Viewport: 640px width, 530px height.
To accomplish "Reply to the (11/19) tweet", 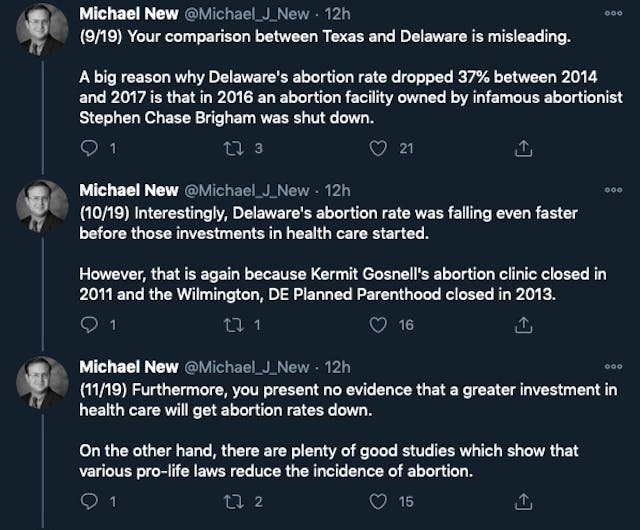I will (89, 501).
